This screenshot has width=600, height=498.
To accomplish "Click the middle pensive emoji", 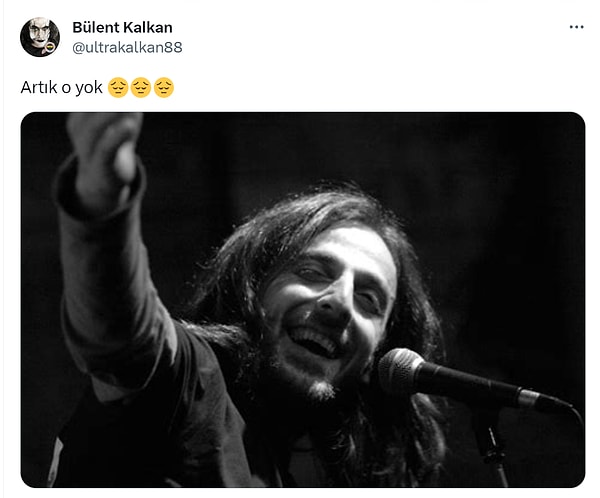I will point(141,88).
